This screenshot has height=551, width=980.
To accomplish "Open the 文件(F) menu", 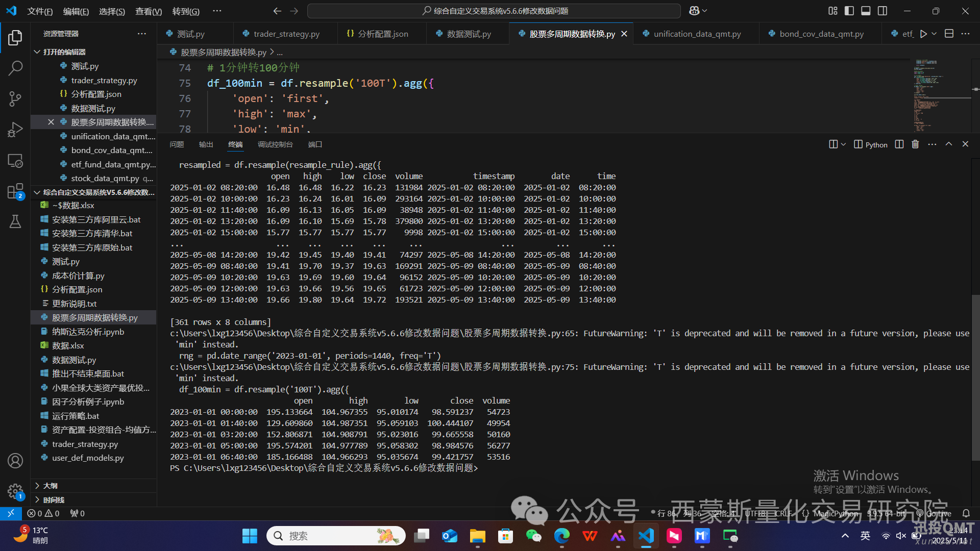I will pos(40,11).
